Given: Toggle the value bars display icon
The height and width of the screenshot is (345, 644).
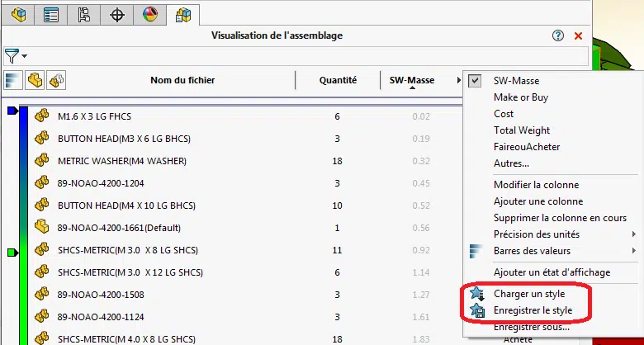Looking at the screenshot, I should click(13, 80).
